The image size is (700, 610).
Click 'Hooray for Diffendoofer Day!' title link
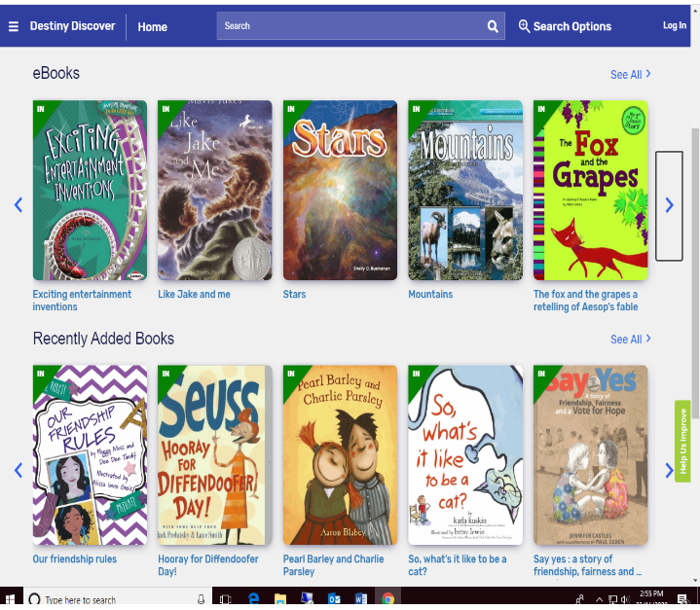pos(208,565)
